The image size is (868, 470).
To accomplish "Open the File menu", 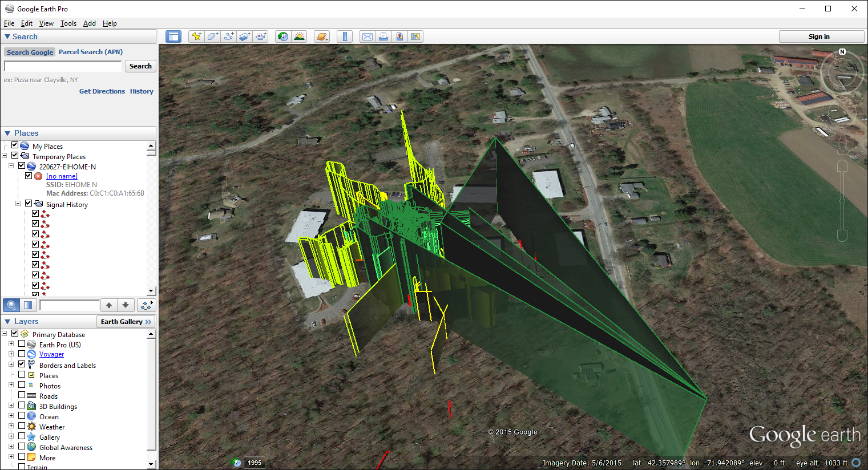I will (9, 23).
